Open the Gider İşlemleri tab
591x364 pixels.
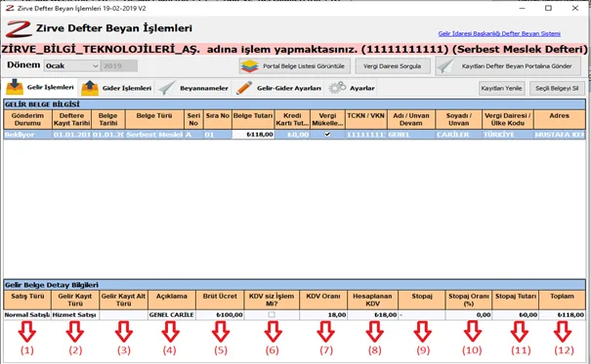coord(116,88)
